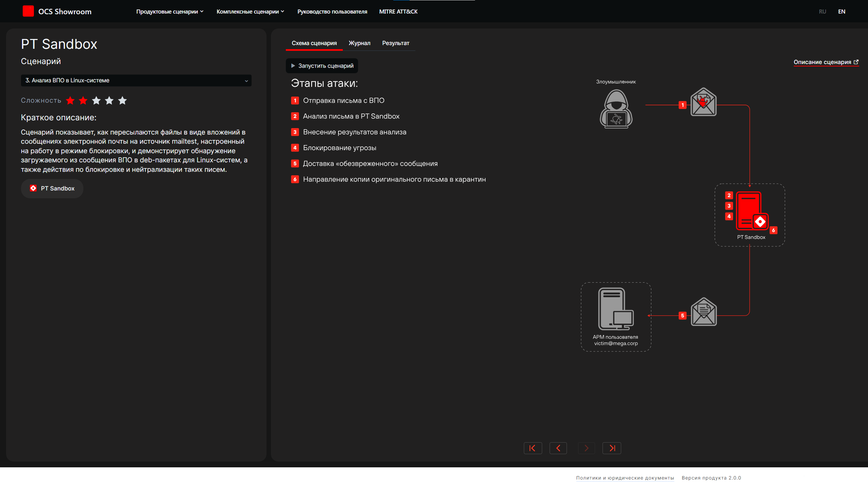
Task: Click stage 6 Направление копии в карантин
Action: (x=388, y=179)
